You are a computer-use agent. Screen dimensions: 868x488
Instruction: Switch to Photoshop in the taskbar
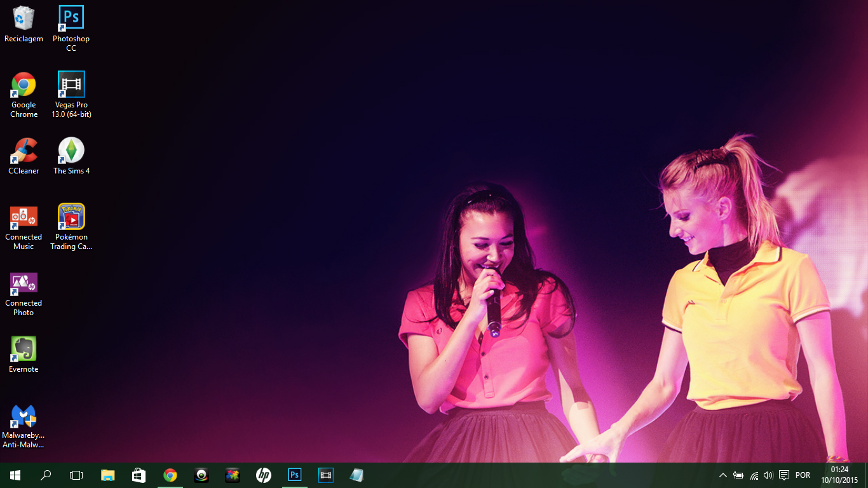pyautogui.click(x=295, y=475)
